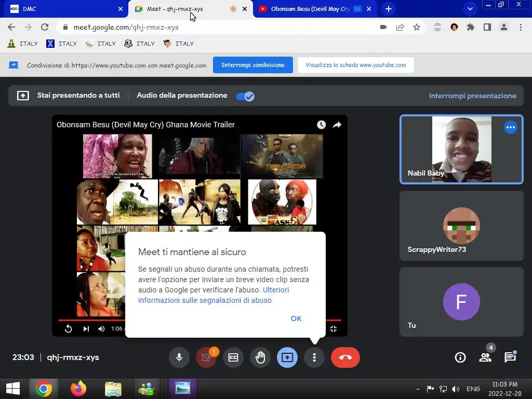Viewport: 532px width, 399px height.
Task: Close the YouTube tab
Action: 369,9
